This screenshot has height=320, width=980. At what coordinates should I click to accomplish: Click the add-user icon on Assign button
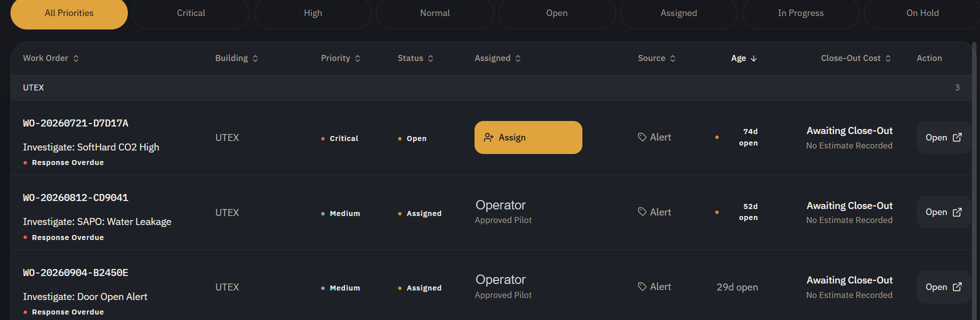(x=489, y=137)
